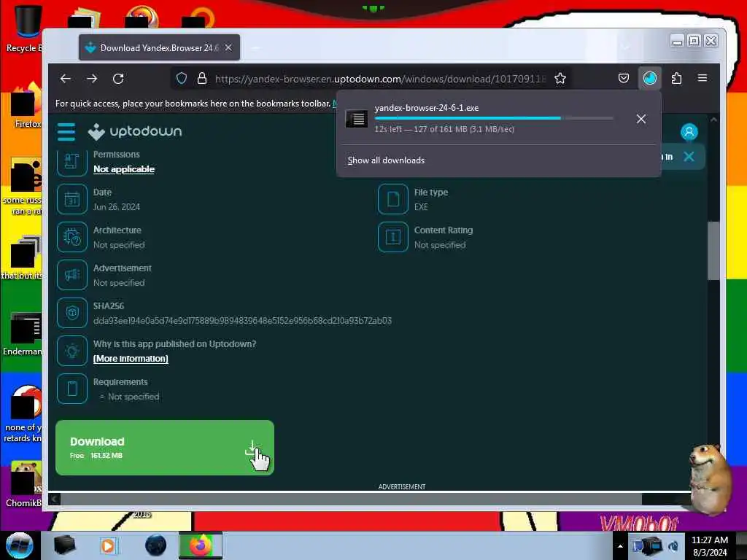The width and height of the screenshot is (747, 560).
Task: Open the media player taskbar icon
Action: 108,545
